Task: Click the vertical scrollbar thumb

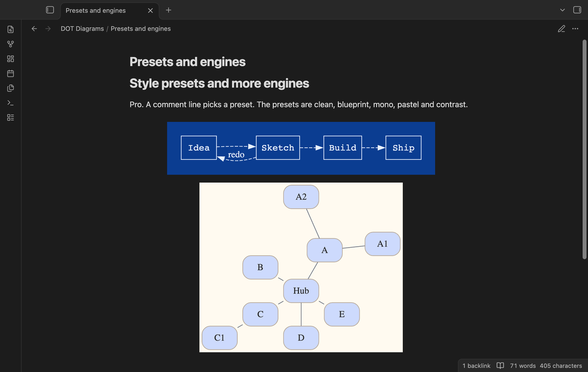Action: click(584, 149)
